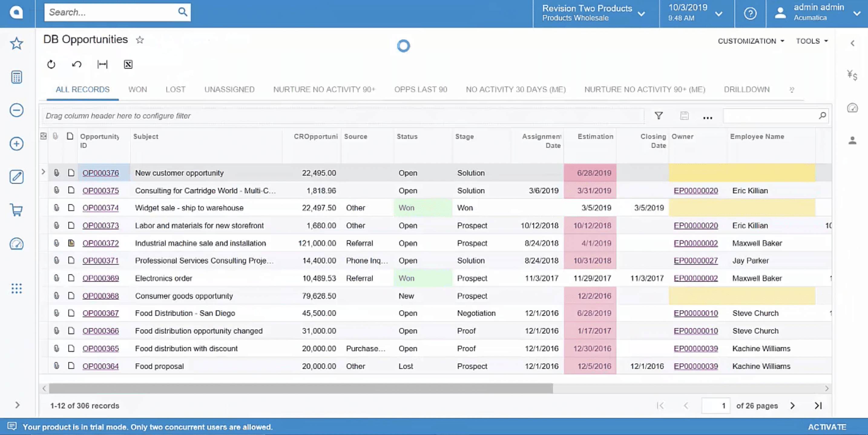Click the ACTIVATE button
Image resolution: width=868 pixels, height=435 pixels.
[x=827, y=427]
